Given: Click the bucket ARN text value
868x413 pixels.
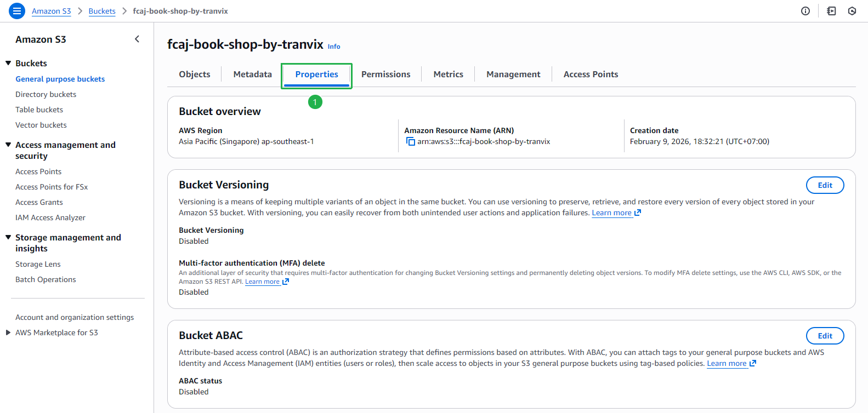Looking at the screenshot, I should pyautogui.click(x=484, y=141).
